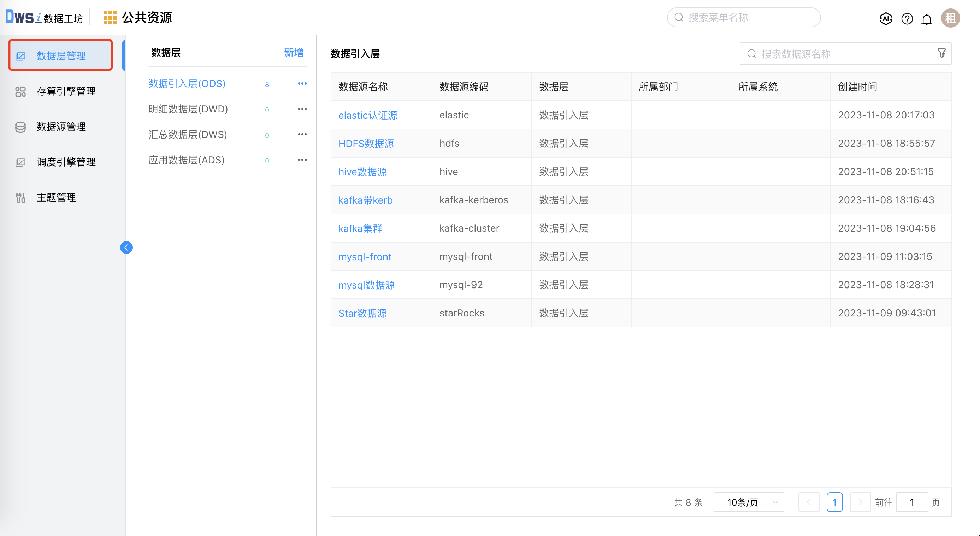Click the 公共资源 grid icon
This screenshot has width=980, height=536.
coord(110,17)
